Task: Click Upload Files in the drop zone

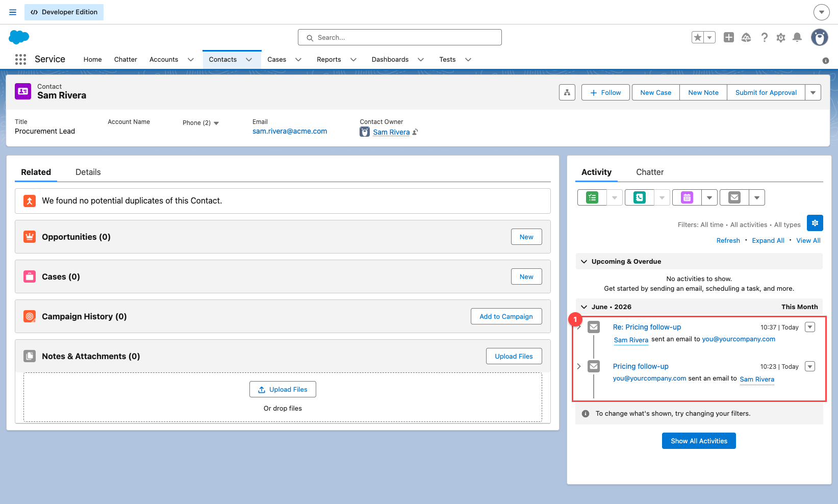Action: [x=283, y=389]
